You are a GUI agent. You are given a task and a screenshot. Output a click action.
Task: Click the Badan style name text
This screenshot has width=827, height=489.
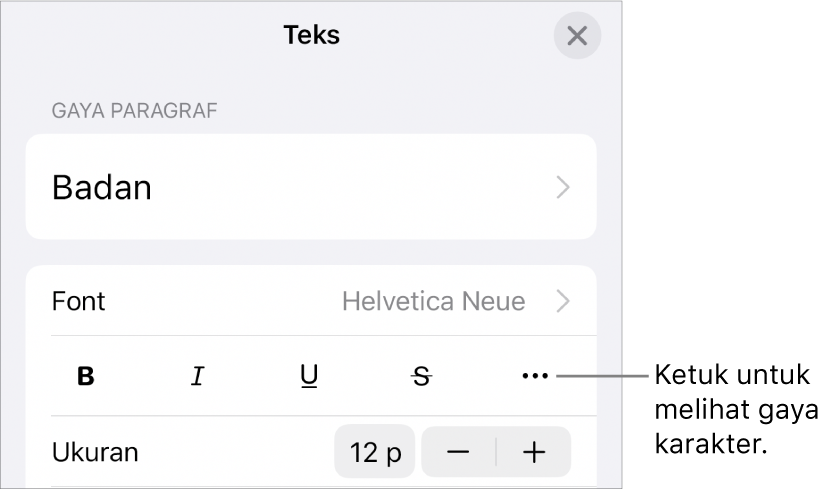(102, 187)
